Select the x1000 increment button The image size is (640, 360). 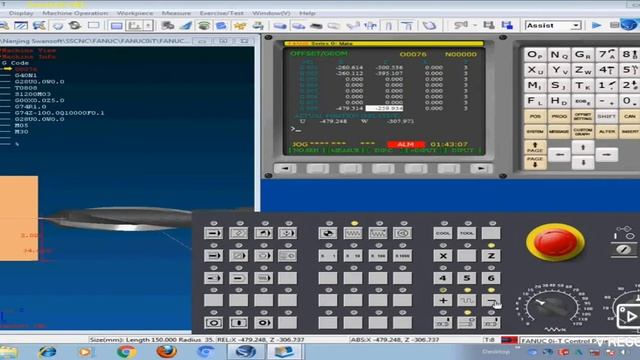click(x=402, y=256)
